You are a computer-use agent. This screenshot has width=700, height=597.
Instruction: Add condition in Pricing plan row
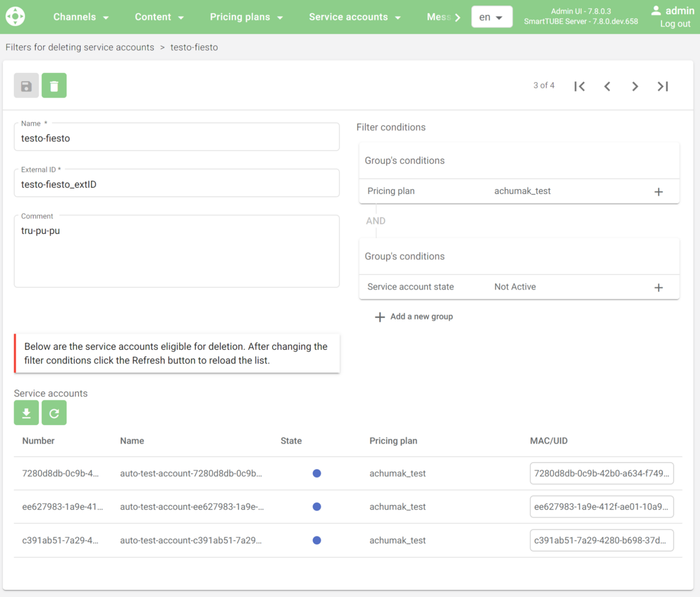pyautogui.click(x=659, y=192)
